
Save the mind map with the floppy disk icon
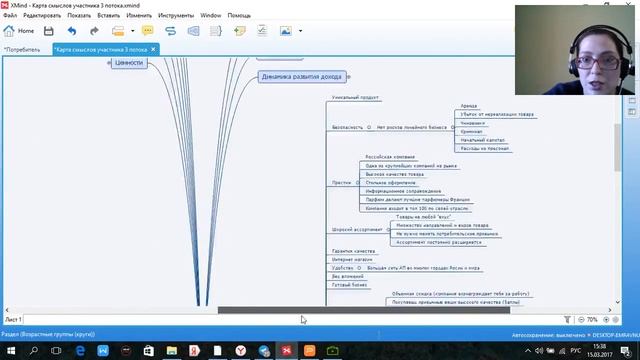tap(49, 31)
